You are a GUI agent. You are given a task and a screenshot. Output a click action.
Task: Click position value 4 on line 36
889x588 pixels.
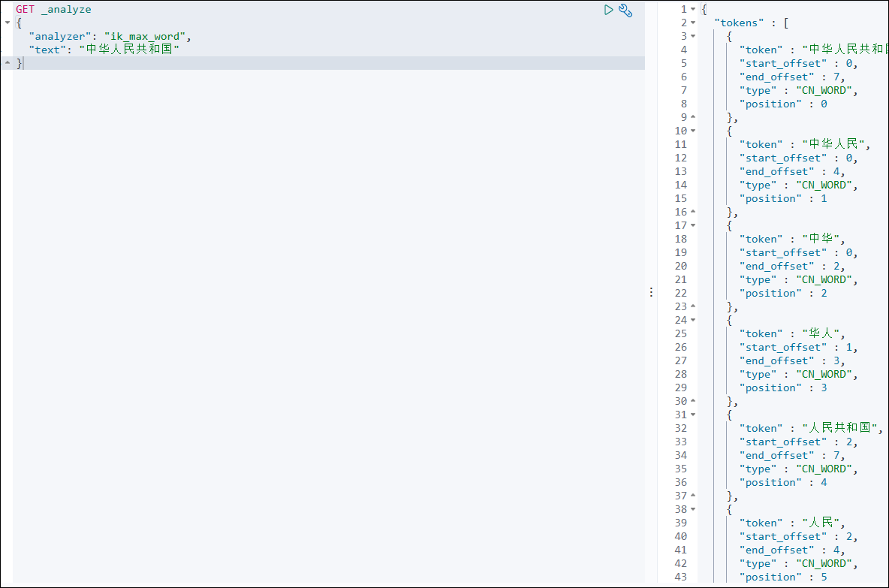pos(824,483)
